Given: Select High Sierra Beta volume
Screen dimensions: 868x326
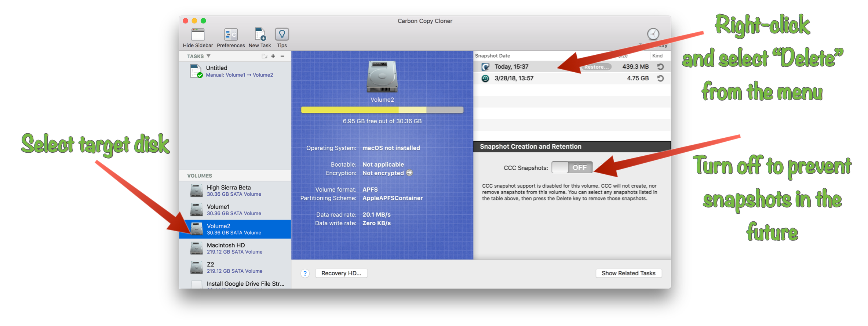Looking at the screenshot, I should tap(235, 191).
